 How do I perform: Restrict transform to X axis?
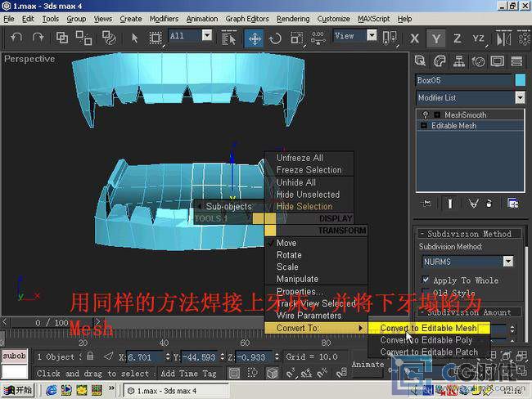[414, 38]
